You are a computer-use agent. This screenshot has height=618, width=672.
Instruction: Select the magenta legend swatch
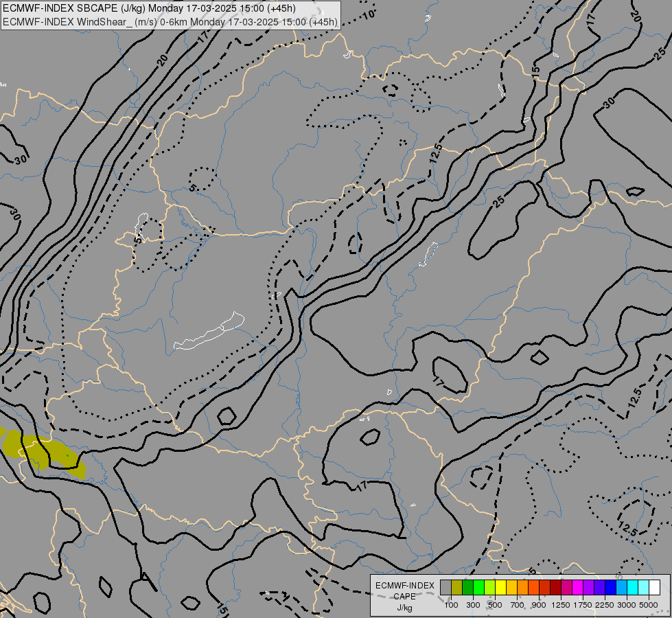coord(578,588)
